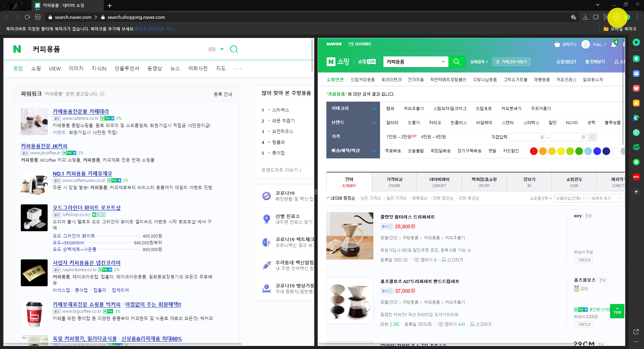Open the 상품타입(전체) dropdown

(570, 198)
